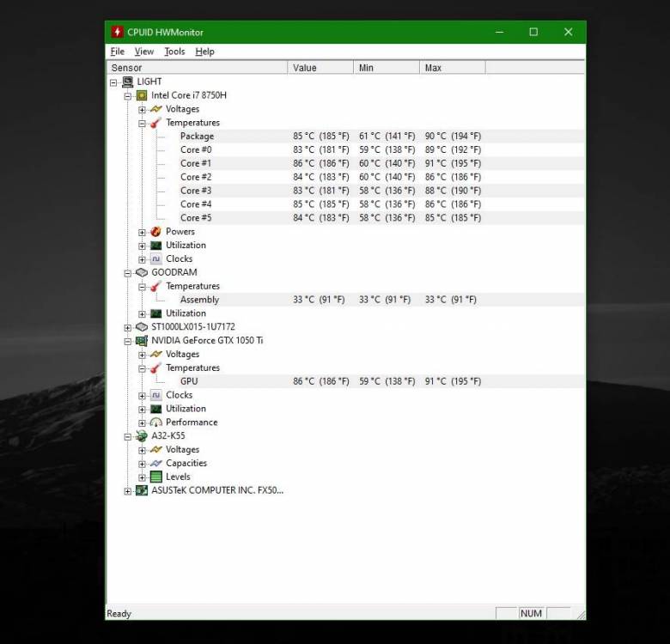Select the GPU temperature row
This screenshot has height=644, width=670.
[x=381, y=381]
